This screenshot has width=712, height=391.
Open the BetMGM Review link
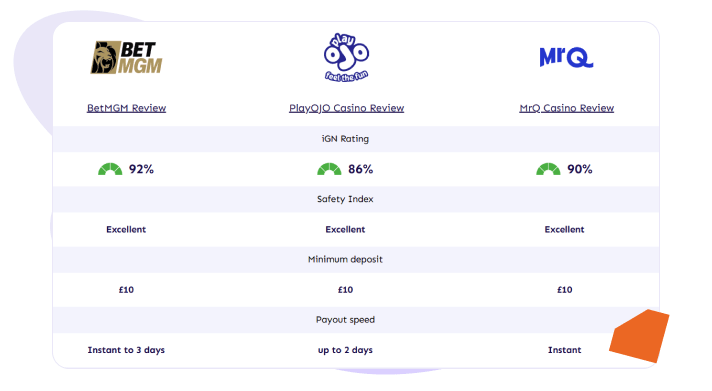[126, 108]
